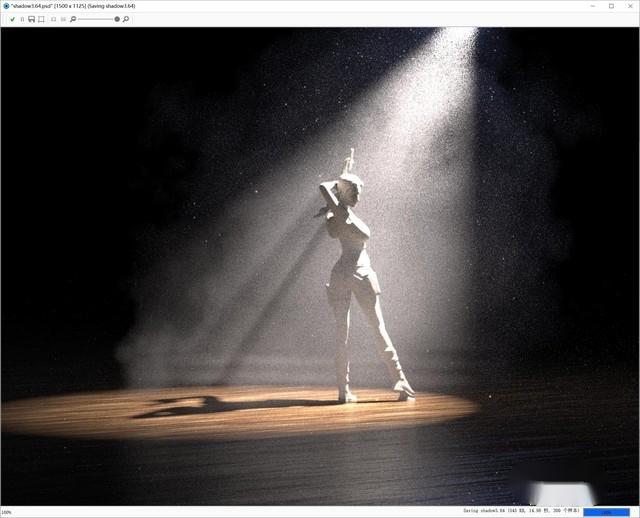Maximize the render viewer window
This screenshot has width=640, height=518.
[611, 5]
